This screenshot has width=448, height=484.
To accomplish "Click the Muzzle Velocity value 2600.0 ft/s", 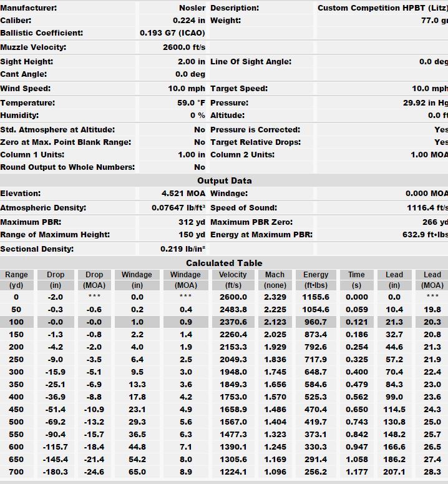I will click(x=184, y=47).
